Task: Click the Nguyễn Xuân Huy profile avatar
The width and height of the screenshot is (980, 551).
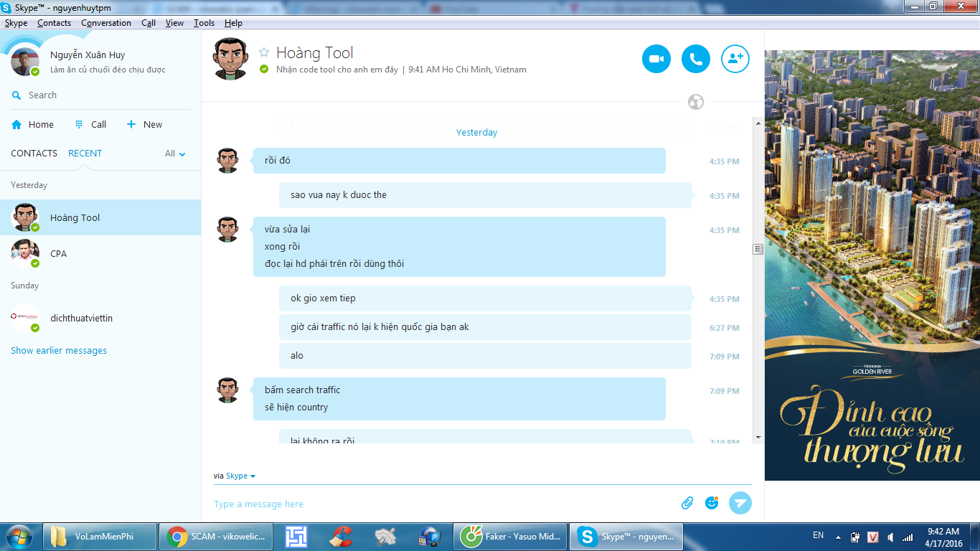Action: click(25, 62)
